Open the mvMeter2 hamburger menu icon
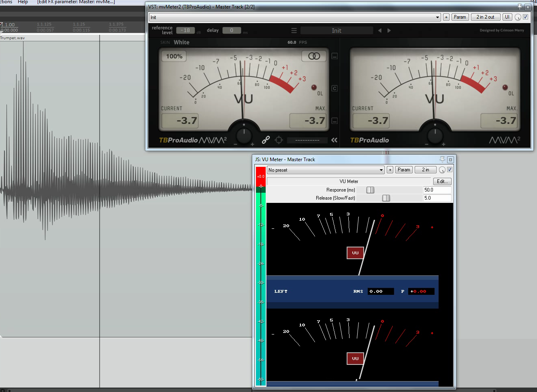This screenshot has width=537, height=392. (294, 30)
